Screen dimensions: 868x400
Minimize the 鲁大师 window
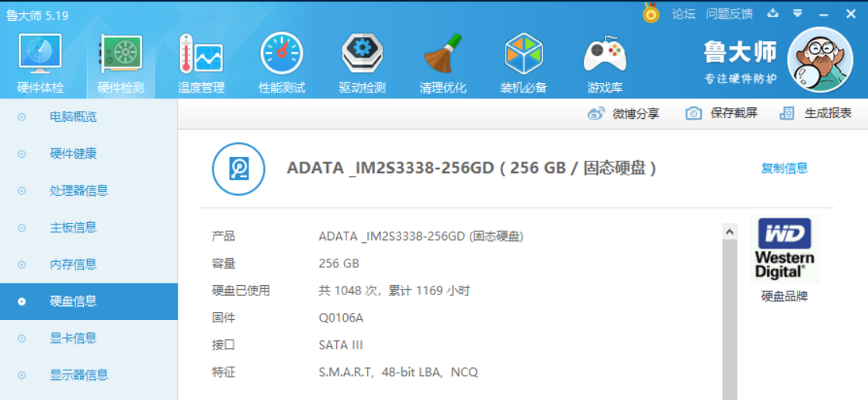pyautogui.click(x=824, y=15)
